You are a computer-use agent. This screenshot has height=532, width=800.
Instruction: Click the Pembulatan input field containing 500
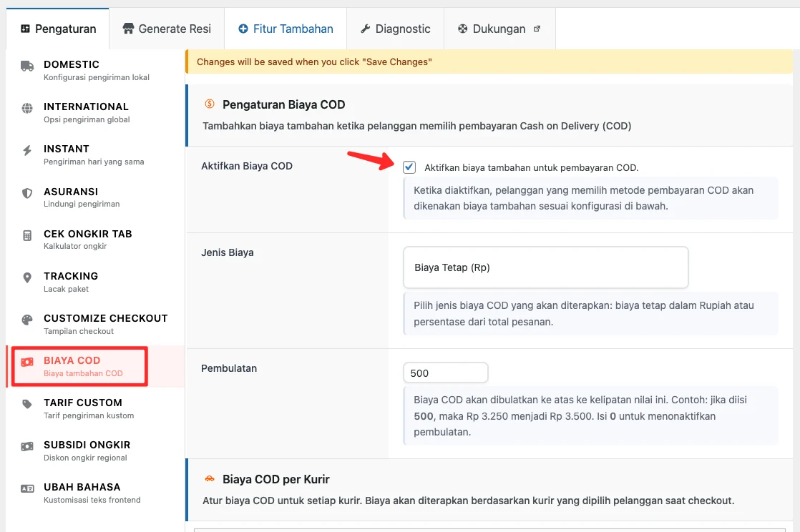(x=445, y=372)
